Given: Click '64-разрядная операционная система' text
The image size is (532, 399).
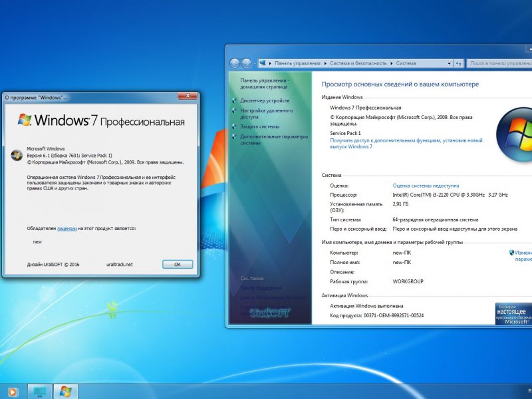Looking at the screenshot, I should pyautogui.click(x=436, y=219).
